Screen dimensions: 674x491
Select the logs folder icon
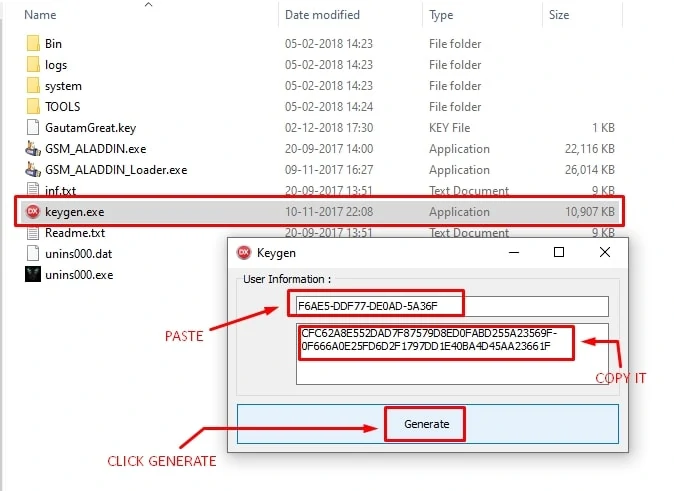(33, 64)
